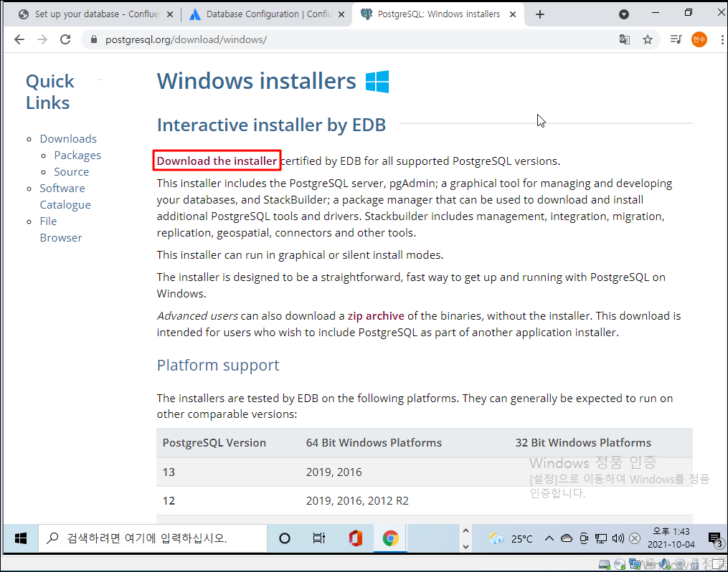Click the weather 25°C widget
This screenshot has height=572, width=728.
click(x=511, y=538)
